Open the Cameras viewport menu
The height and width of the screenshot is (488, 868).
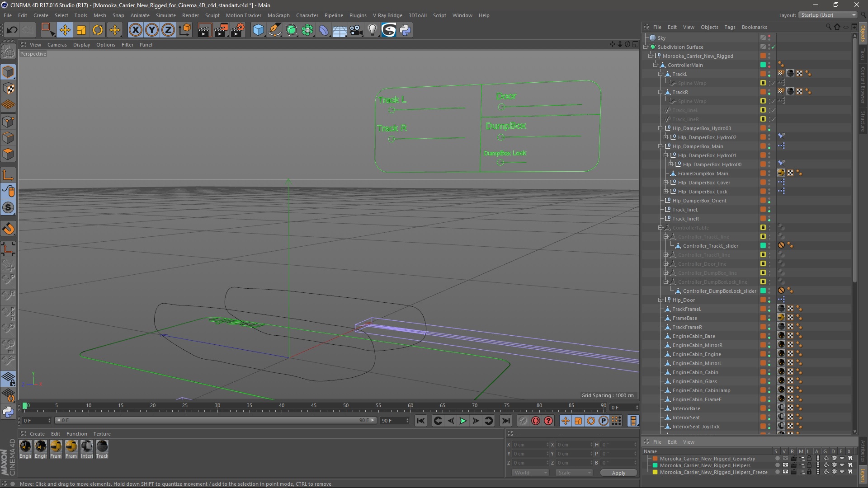pyautogui.click(x=57, y=45)
